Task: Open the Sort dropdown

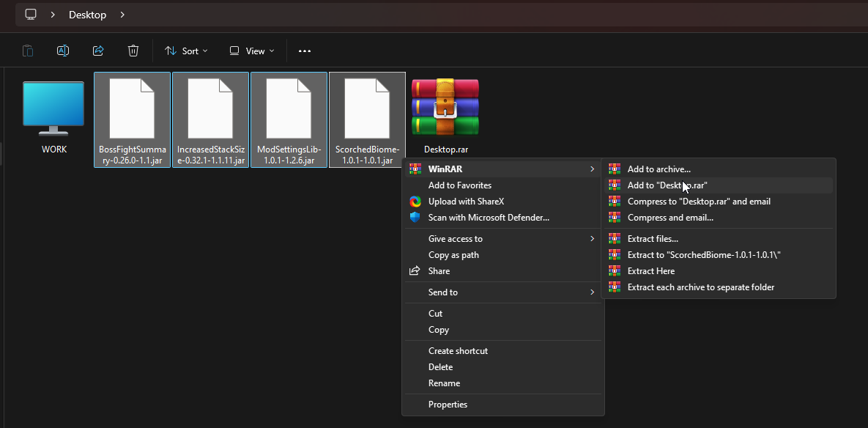Action: [x=186, y=51]
